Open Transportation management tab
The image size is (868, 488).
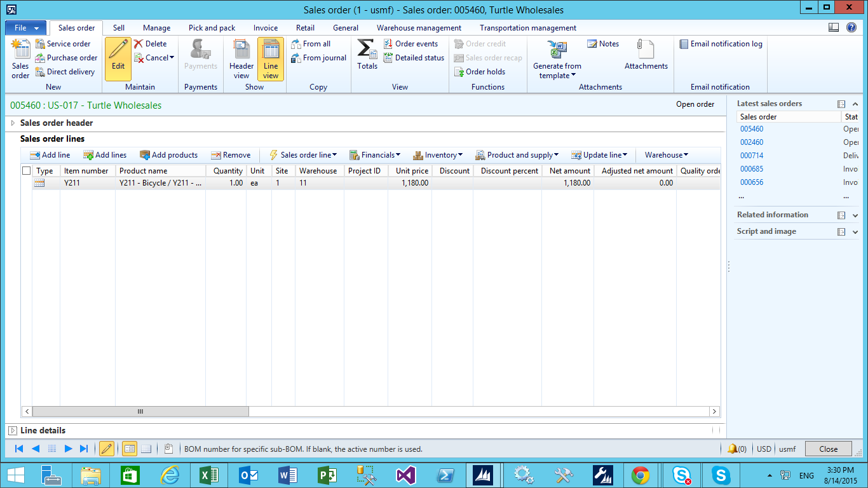point(528,28)
